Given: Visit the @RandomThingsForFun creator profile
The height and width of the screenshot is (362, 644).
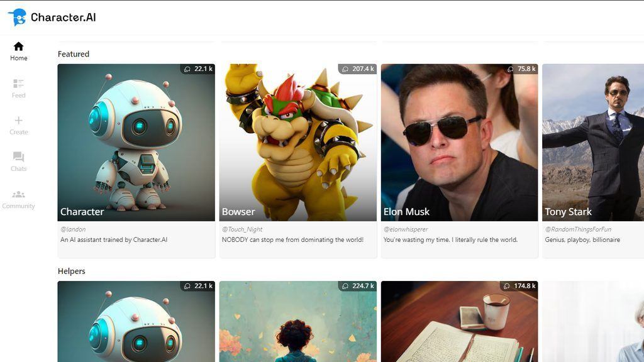Looking at the screenshot, I should coord(578,229).
